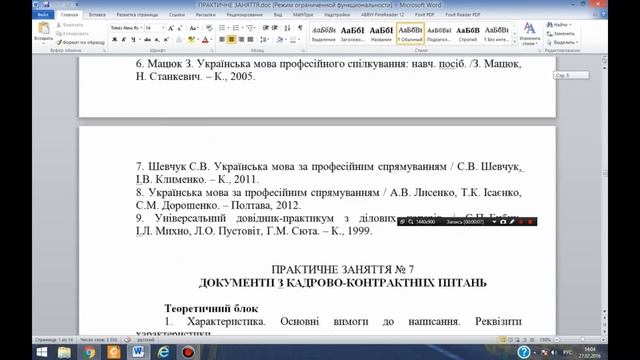Click the Sort icon
640x360 pixels.
(287, 28)
